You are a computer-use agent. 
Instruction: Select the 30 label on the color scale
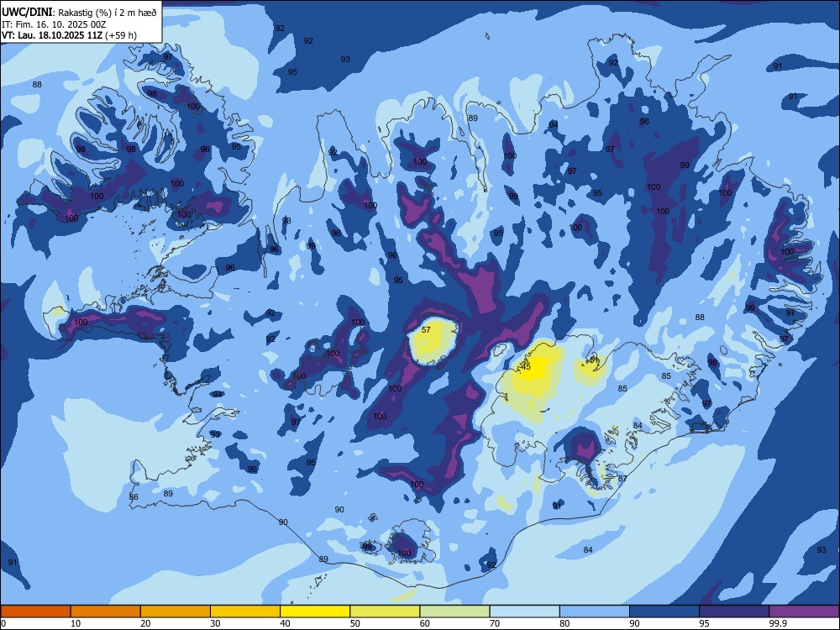[215, 623]
